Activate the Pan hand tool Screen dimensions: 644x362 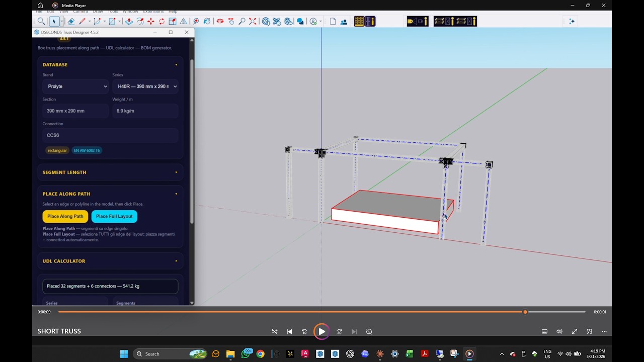(x=231, y=21)
